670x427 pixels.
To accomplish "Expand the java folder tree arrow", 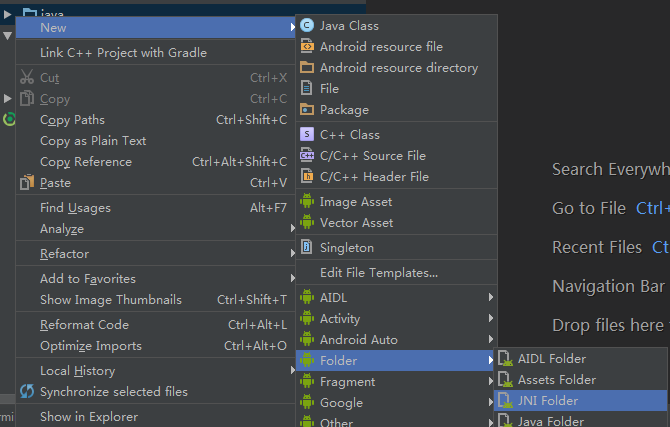I will coord(7,14).
